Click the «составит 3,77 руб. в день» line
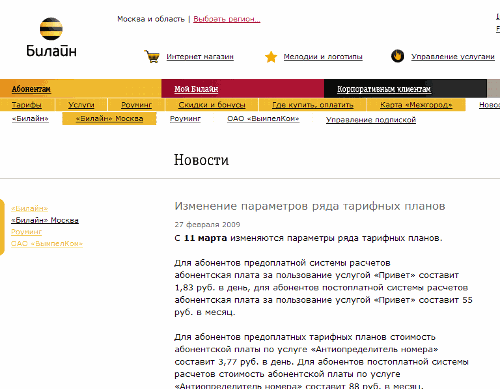 [321, 362]
